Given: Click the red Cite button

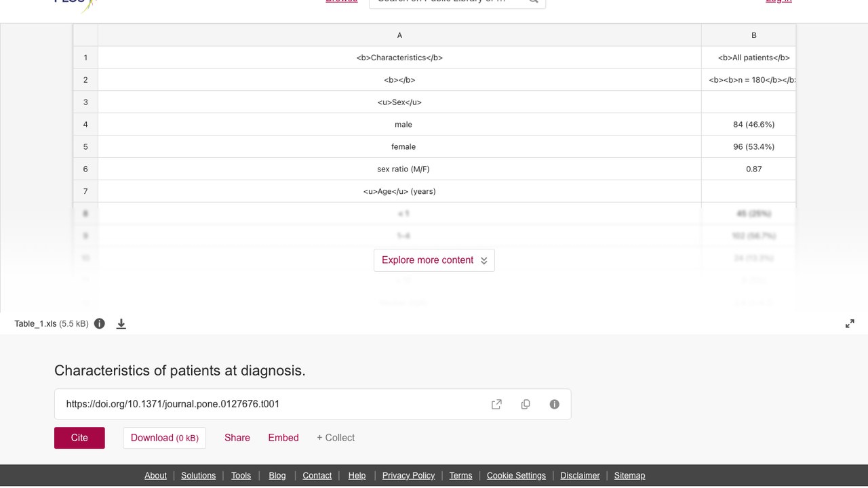Looking at the screenshot, I should [79, 438].
